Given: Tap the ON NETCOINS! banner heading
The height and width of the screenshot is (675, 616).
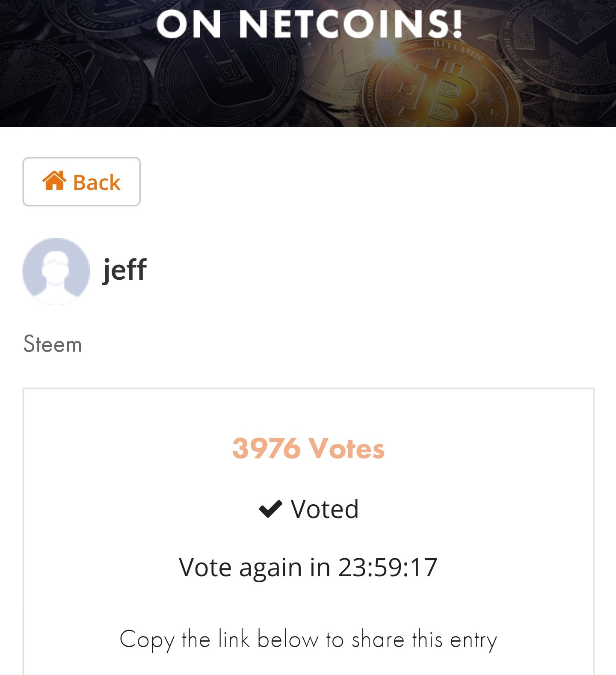Looking at the screenshot, I should pyautogui.click(x=309, y=24).
